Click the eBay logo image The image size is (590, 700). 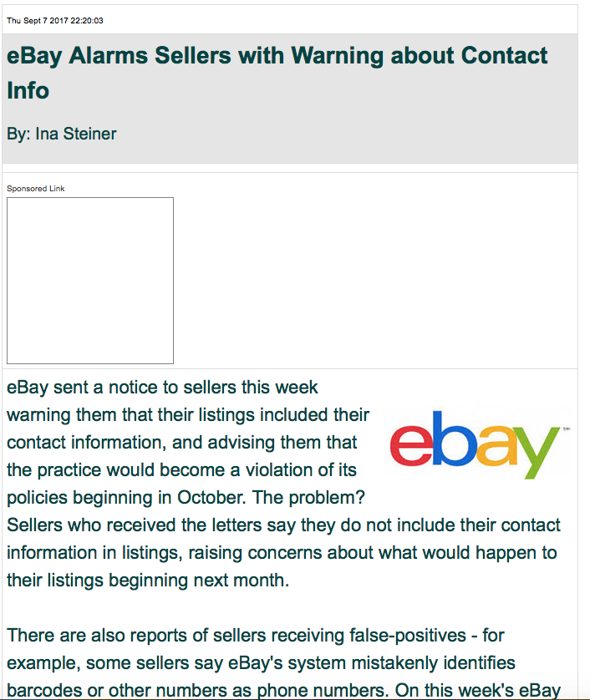pyautogui.click(x=476, y=443)
